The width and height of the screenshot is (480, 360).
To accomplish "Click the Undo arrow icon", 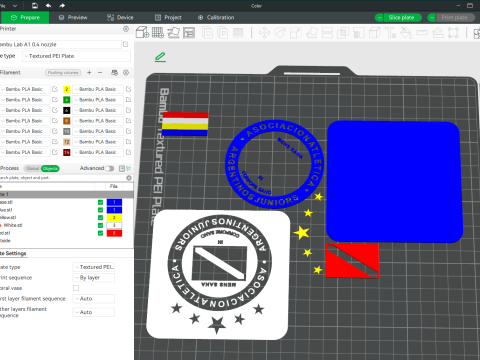I will pyautogui.click(x=48, y=5).
